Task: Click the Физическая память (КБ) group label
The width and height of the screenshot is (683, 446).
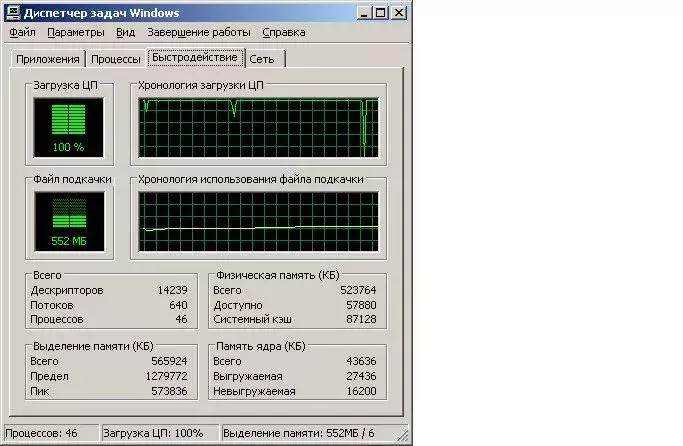Action: [x=278, y=275]
